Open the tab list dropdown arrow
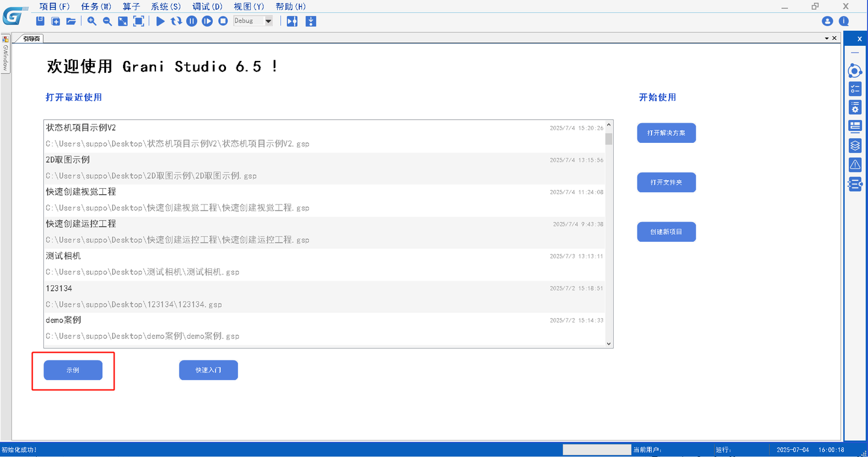 [x=827, y=38]
